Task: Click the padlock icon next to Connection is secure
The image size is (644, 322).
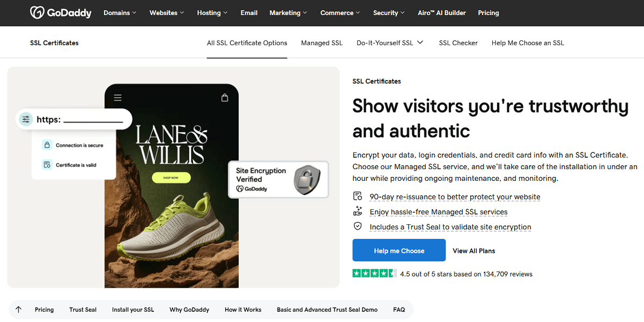Action: click(x=47, y=145)
